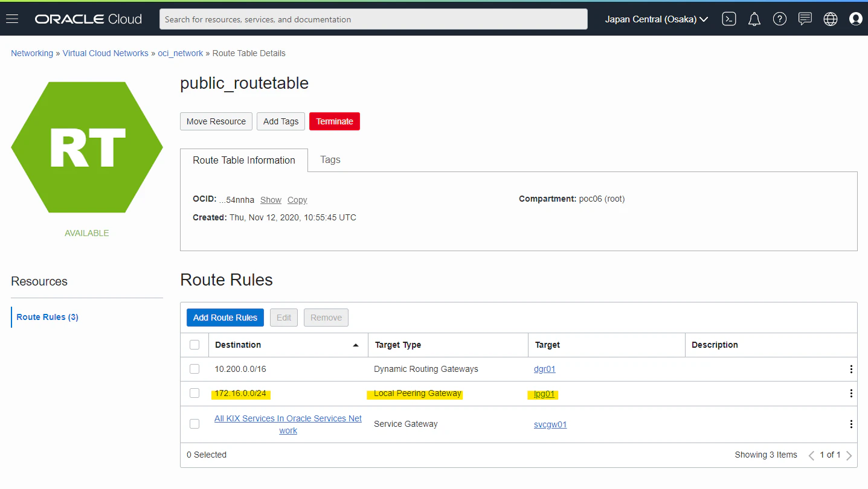
Task: Select the 10.200.0.0/16 route rule checkbox
Action: (x=194, y=369)
